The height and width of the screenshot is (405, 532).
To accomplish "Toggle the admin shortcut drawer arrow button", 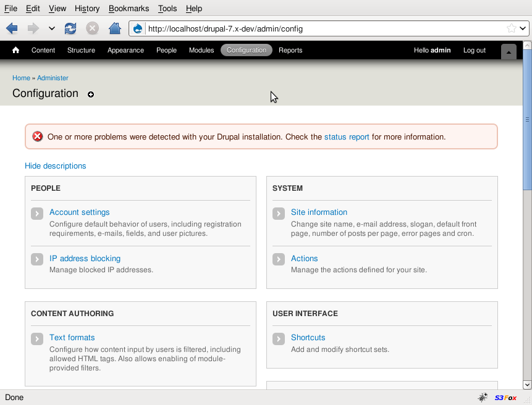I will (x=509, y=52).
